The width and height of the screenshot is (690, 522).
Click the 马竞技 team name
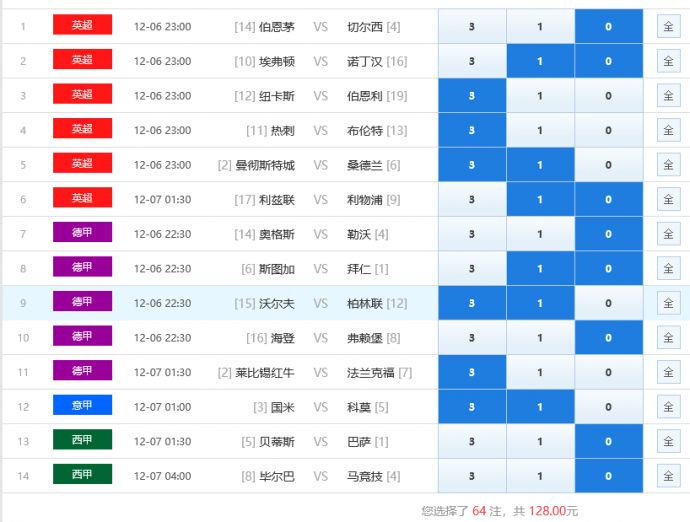point(364,476)
